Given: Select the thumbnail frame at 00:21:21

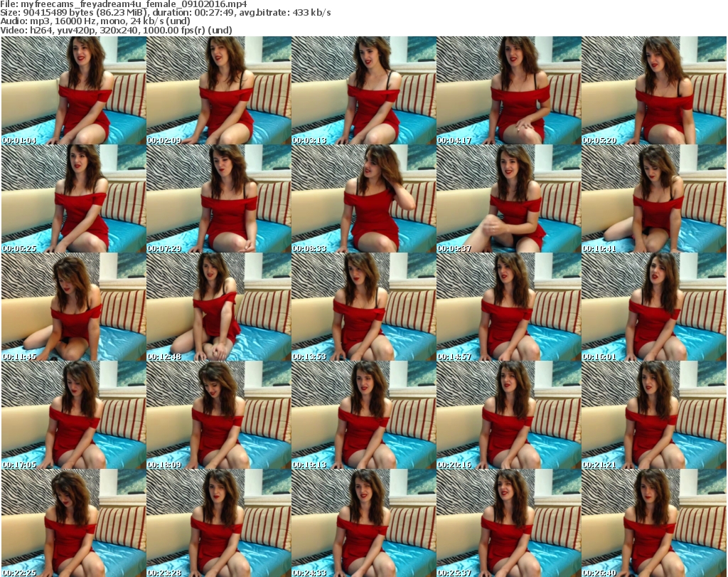Looking at the screenshot, I should [654, 415].
